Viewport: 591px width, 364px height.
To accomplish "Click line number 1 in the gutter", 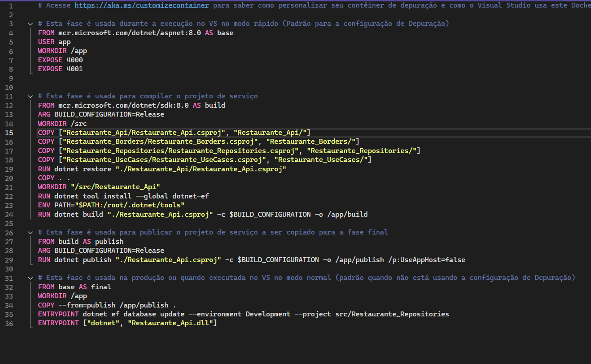I will pos(11,5).
